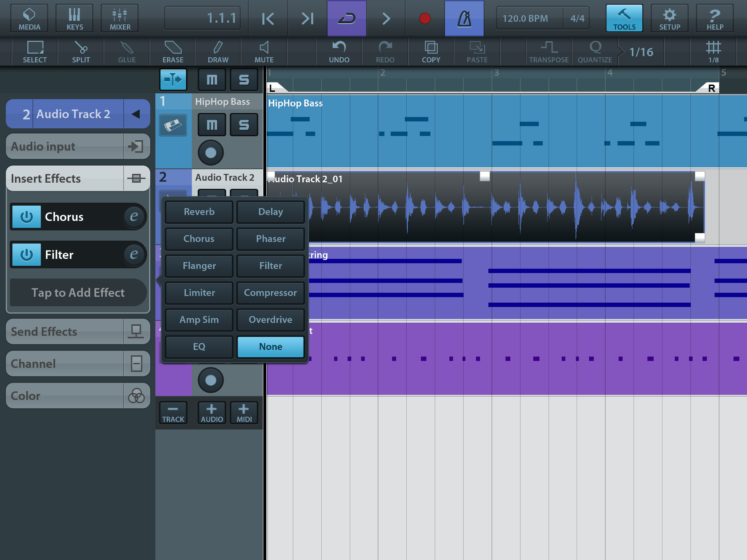Viewport: 747px width, 560px height.
Task: Choose the ERASE tool
Action: click(x=173, y=52)
